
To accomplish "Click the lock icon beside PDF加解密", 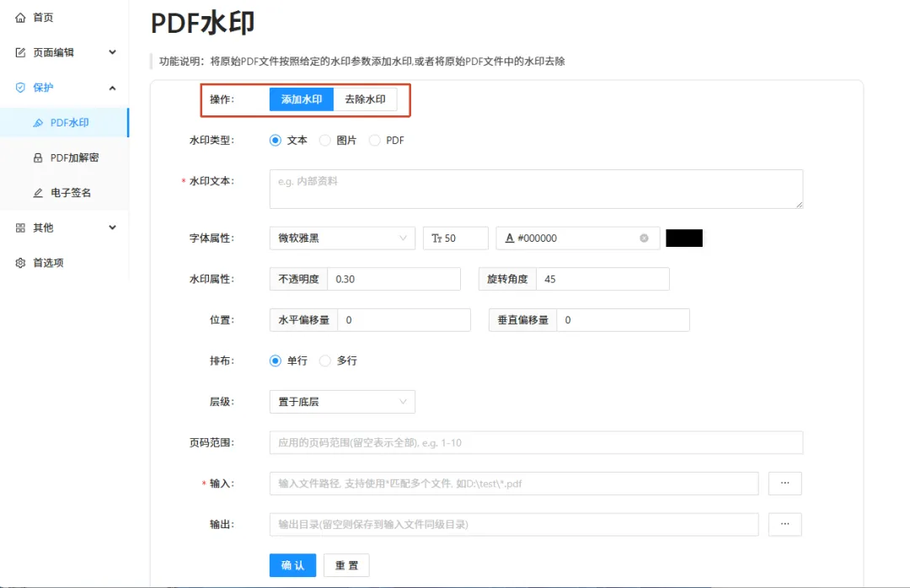I will pos(38,158).
